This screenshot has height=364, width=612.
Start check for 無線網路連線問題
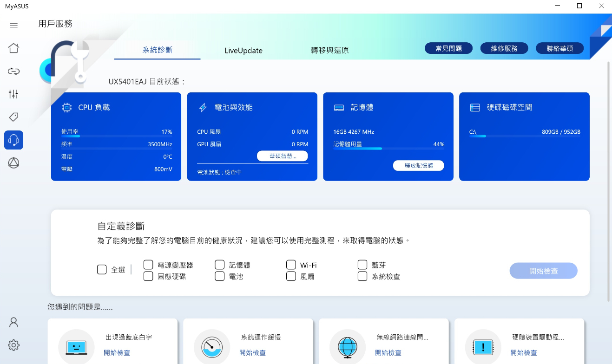[388, 353]
